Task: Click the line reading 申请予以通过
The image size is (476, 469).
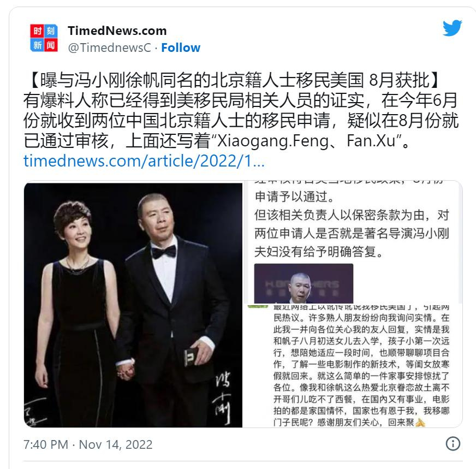Action: pyautogui.click(x=294, y=197)
